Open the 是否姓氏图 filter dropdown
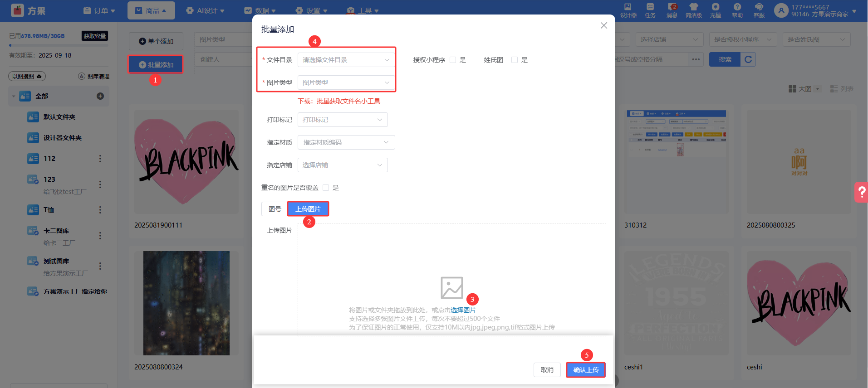This screenshot has height=388, width=868. [816, 39]
